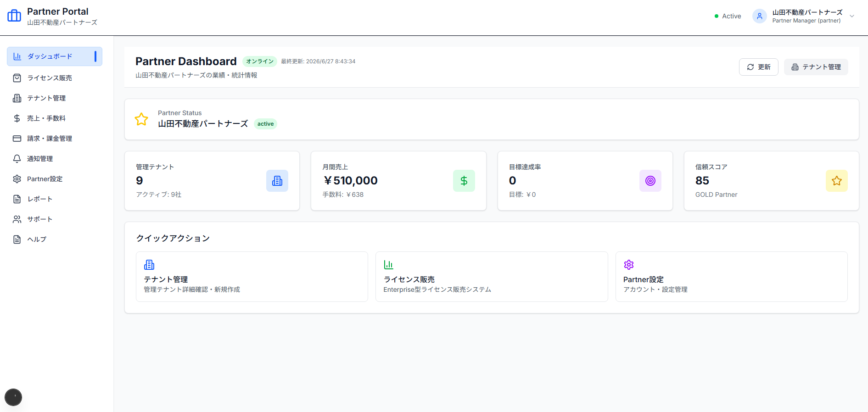Click the 手数料: ￥638 text
The image size is (868, 412).
343,195
